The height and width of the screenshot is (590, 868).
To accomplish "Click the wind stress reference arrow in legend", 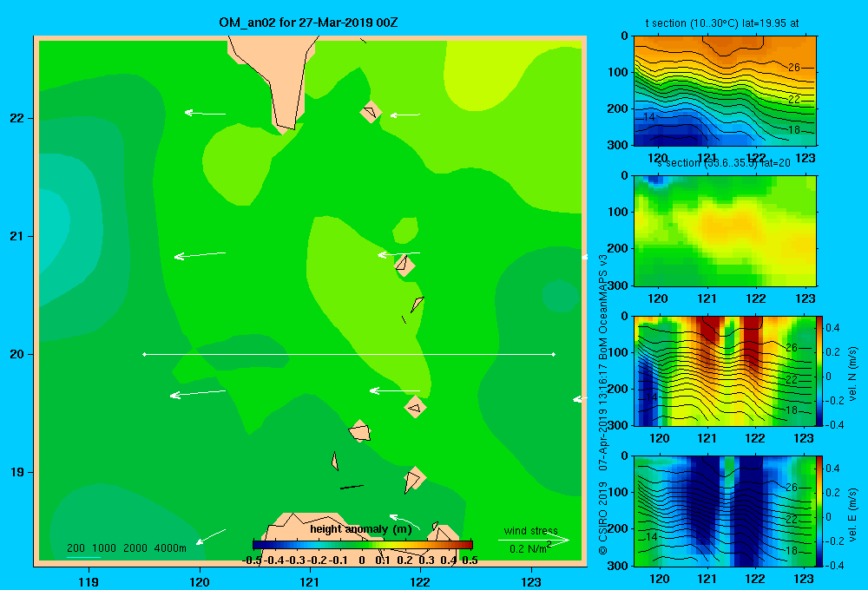I will (x=534, y=541).
